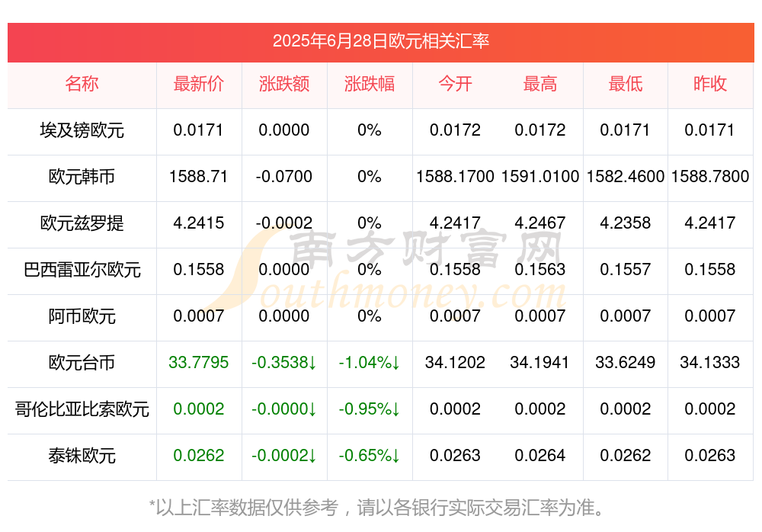Click the 阿币欧元 row name
The image size is (762, 532).
click(x=82, y=316)
